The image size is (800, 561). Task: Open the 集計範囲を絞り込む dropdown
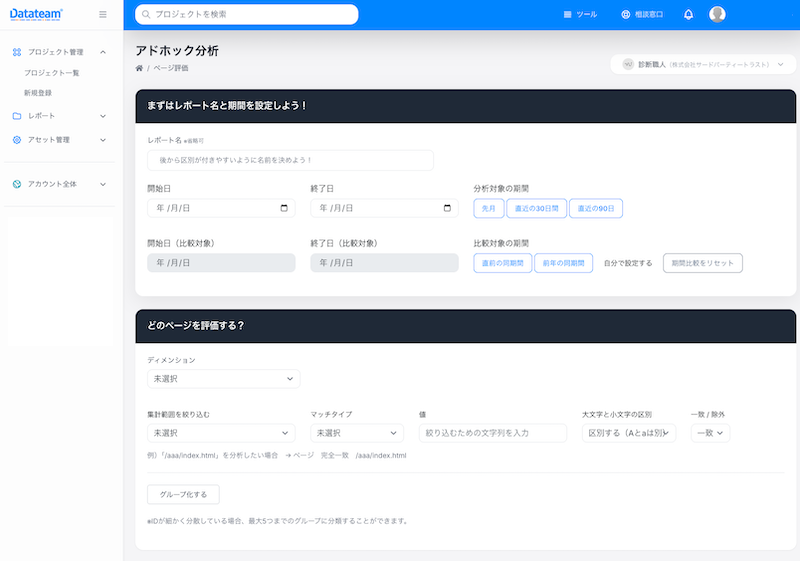click(x=221, y=433)
